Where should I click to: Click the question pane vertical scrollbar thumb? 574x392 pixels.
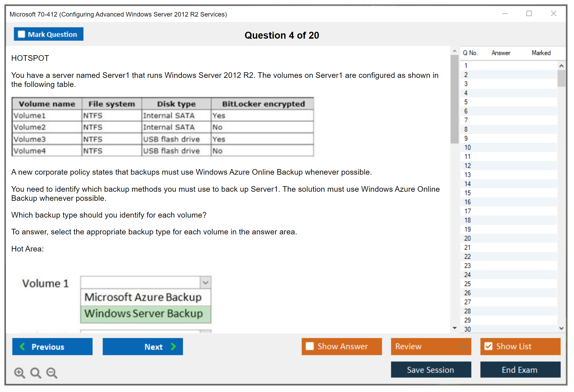pos(454,99)
